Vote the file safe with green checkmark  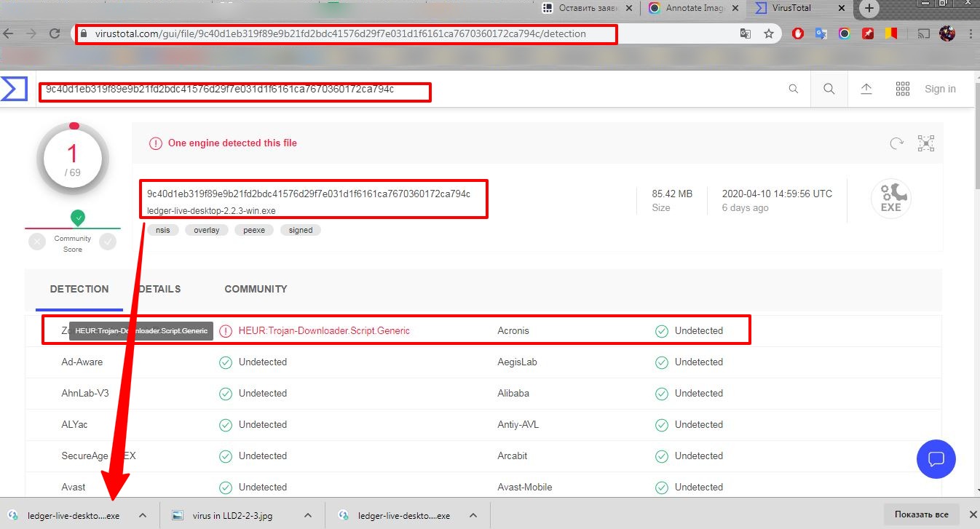[108, 241]
